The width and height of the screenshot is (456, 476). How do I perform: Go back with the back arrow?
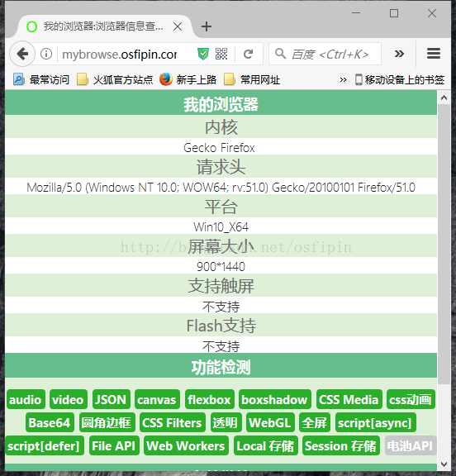(22, 54)
